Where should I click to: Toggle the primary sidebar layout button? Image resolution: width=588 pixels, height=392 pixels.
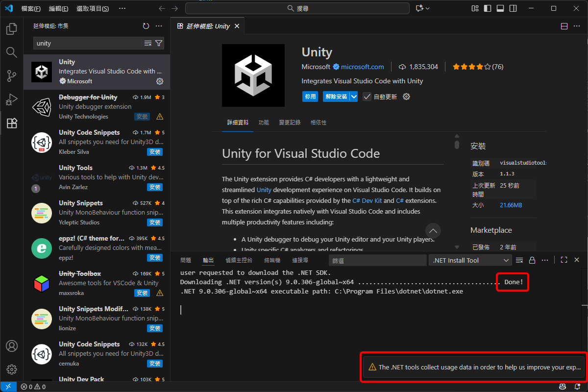click(x=487, y=8)
